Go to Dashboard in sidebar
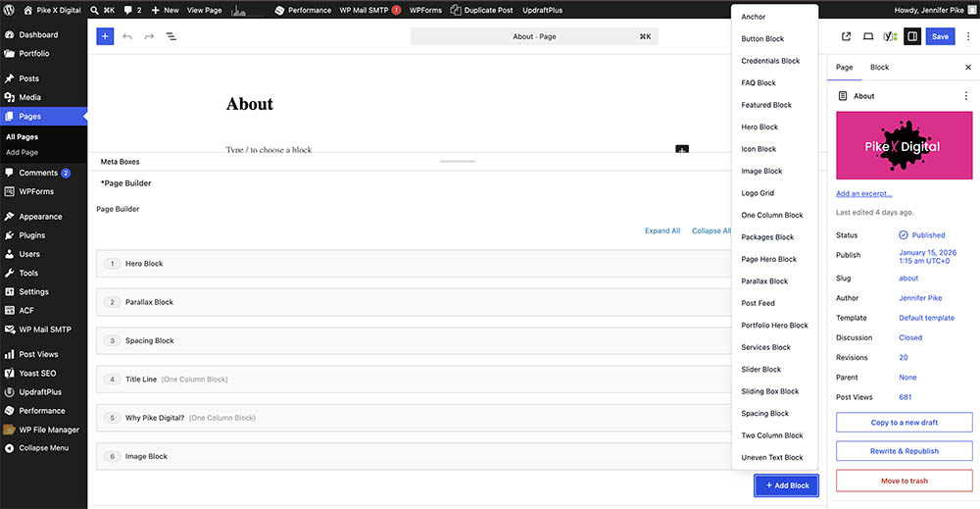Screen dimensions: 980x509 tap(38, 34)
